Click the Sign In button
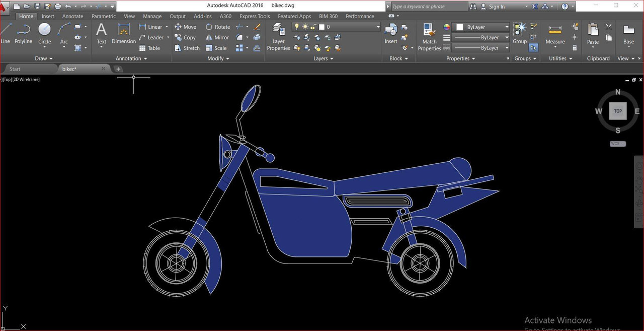Viewport: 644px width, 331px height. click(496, 7)
